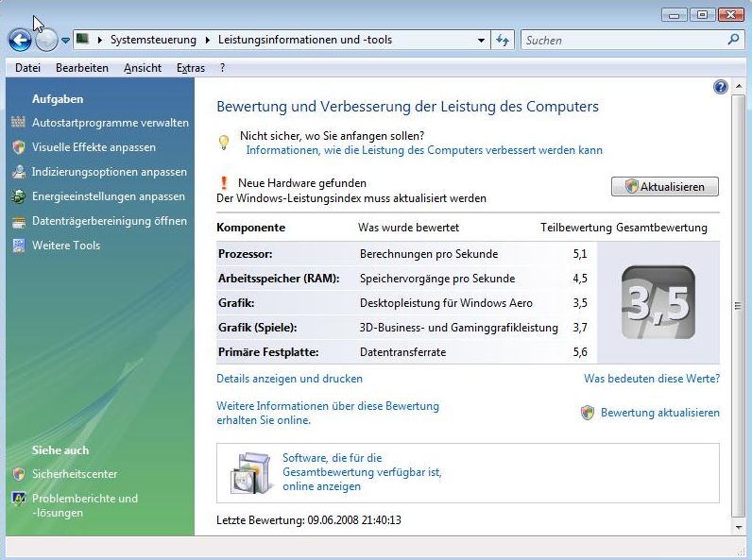
Task: Click the red exclamation warning icon
Action: pyautogui.click(x=224, y=182)
